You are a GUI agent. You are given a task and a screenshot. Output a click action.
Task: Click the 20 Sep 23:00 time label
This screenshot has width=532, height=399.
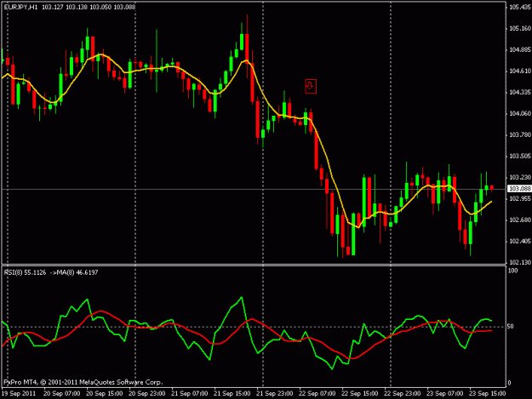click(147, 394)
